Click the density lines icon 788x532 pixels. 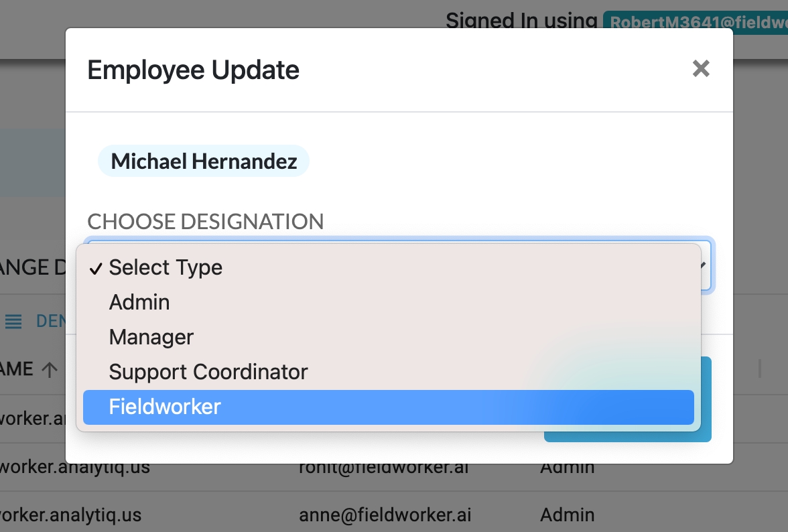pos(13,322)
